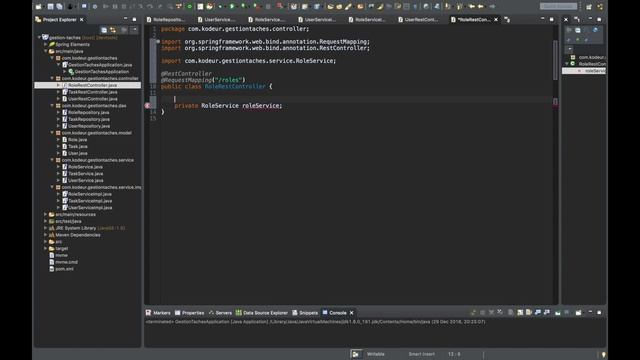Viewport: 640px width, 360px height.
Task: Open the Servers view tab
Action: pyautogui.click(x=220, y=313)
